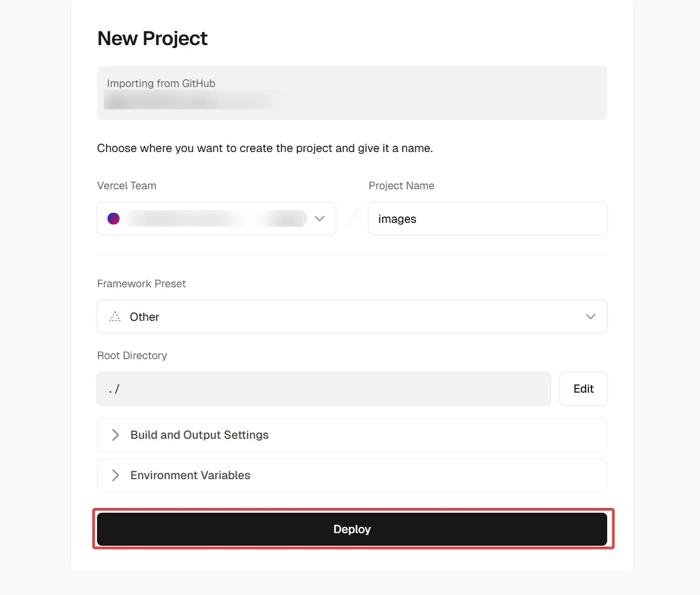
Task: Click the Root Directory "./" path field
Action: coord(324,389)
